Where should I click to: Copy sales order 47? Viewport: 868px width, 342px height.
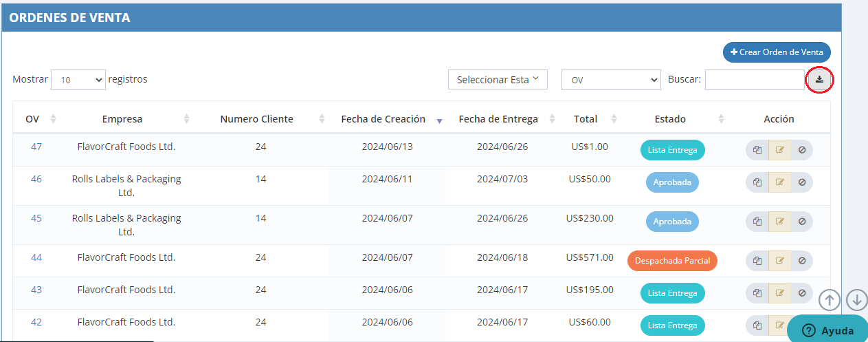(x=757, y=150)
